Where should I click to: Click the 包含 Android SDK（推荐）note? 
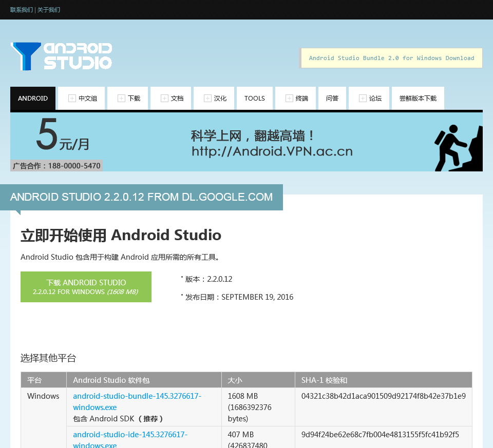tap(118, 418)
